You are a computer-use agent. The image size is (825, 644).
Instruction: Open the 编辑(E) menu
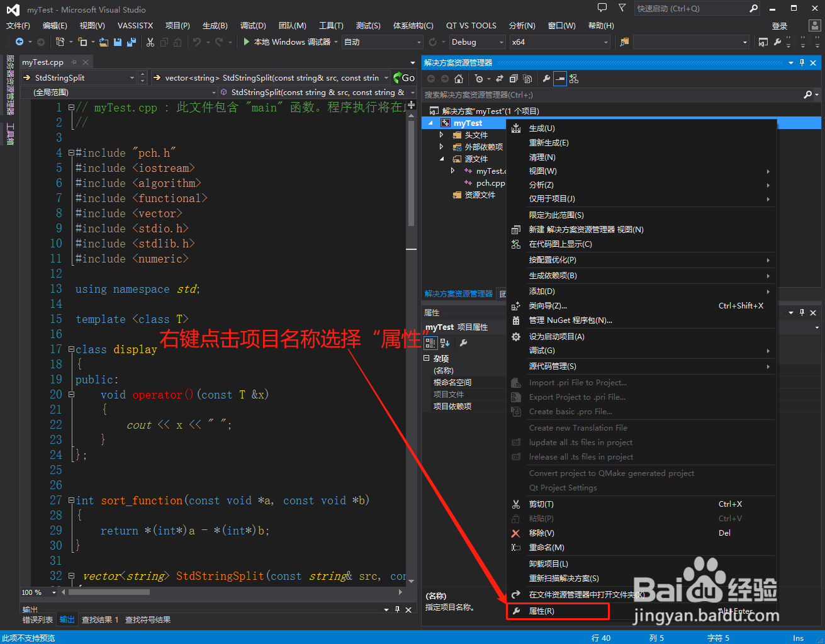[55, 25]
